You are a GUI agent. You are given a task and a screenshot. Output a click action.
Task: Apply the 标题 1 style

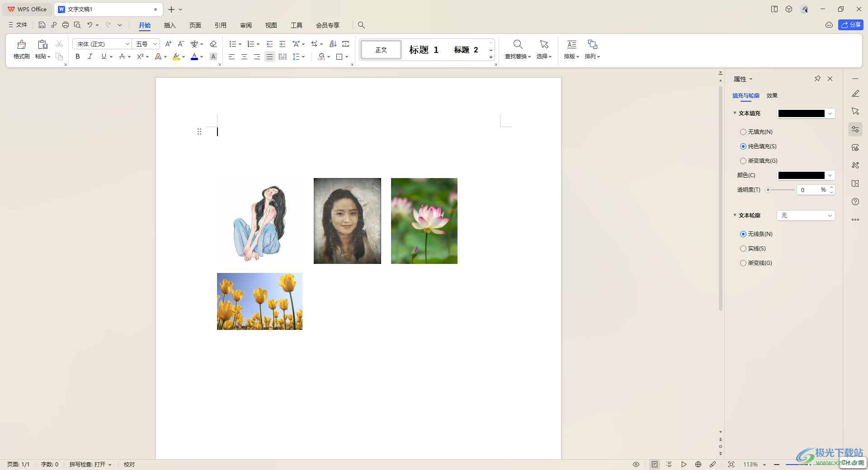tap(424, 50)
